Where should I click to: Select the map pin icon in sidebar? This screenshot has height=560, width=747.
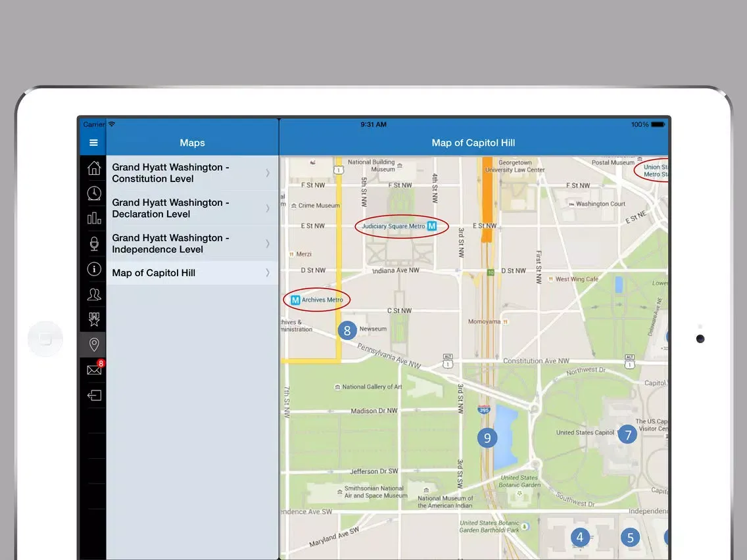(x=94, y=344)
